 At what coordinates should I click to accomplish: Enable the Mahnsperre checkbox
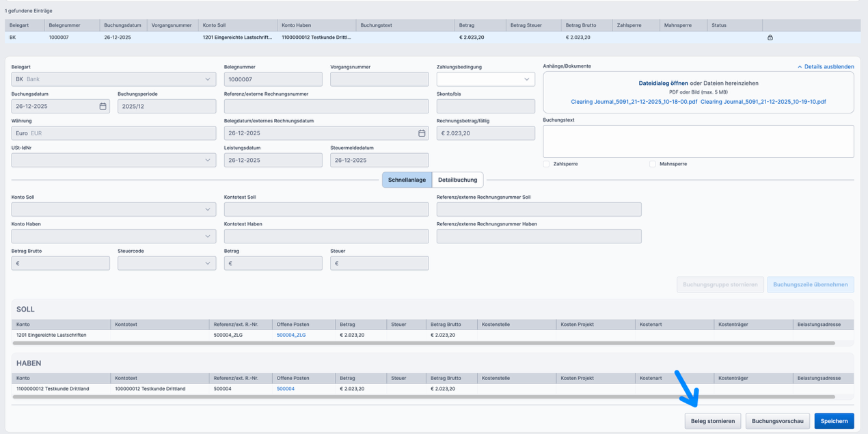coord(652,164)
